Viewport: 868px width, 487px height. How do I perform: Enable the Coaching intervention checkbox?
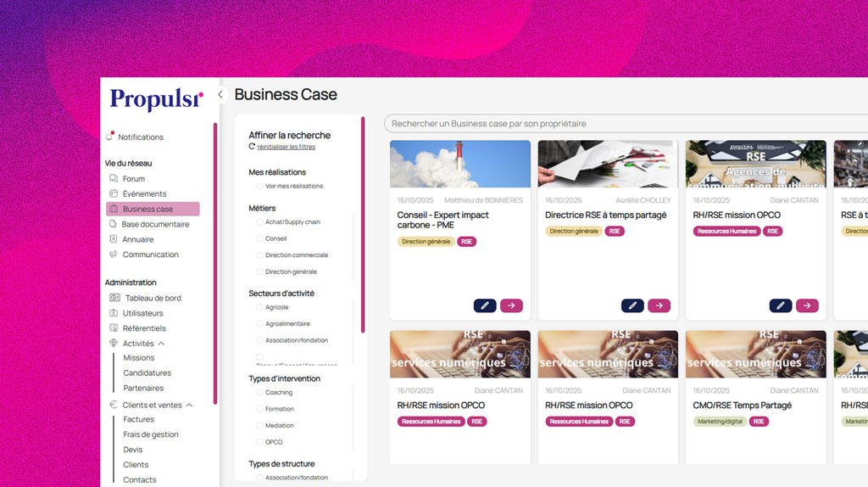(x=259, y=392)
